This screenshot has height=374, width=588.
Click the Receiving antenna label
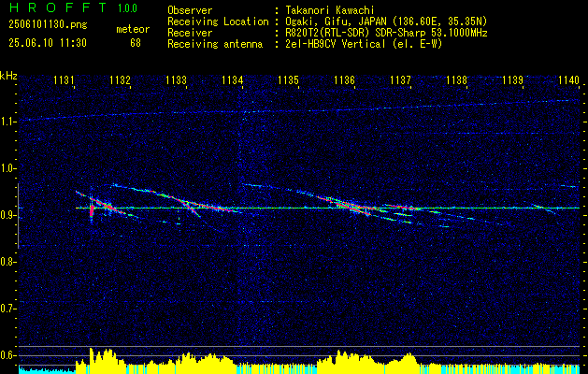coord(215,44)
